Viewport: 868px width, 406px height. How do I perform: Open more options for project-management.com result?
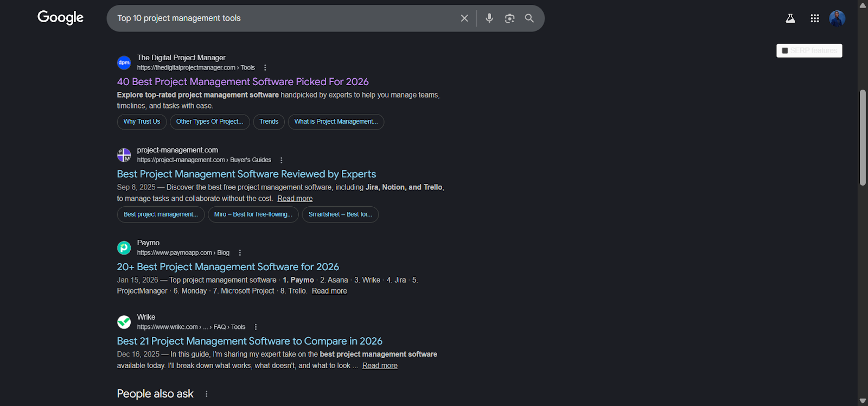[x=282, y=160]
